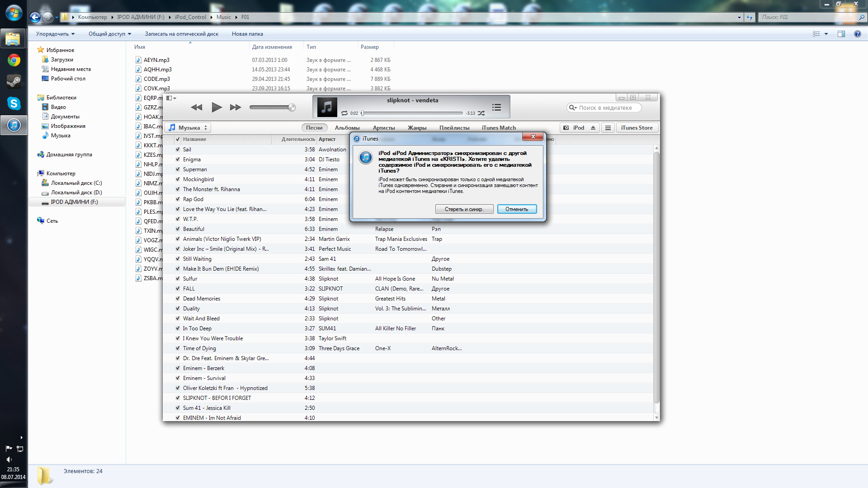Click the iPod eject icon
Image resolution: width=868 pixels, height=488 pixels.
click(593, 128)
